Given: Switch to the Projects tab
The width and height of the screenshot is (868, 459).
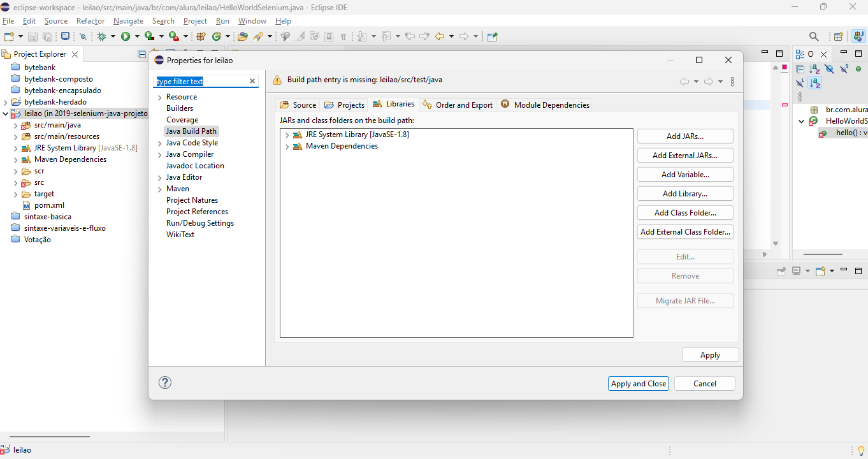Looking at the screenshot, I should tap(344, 105).
